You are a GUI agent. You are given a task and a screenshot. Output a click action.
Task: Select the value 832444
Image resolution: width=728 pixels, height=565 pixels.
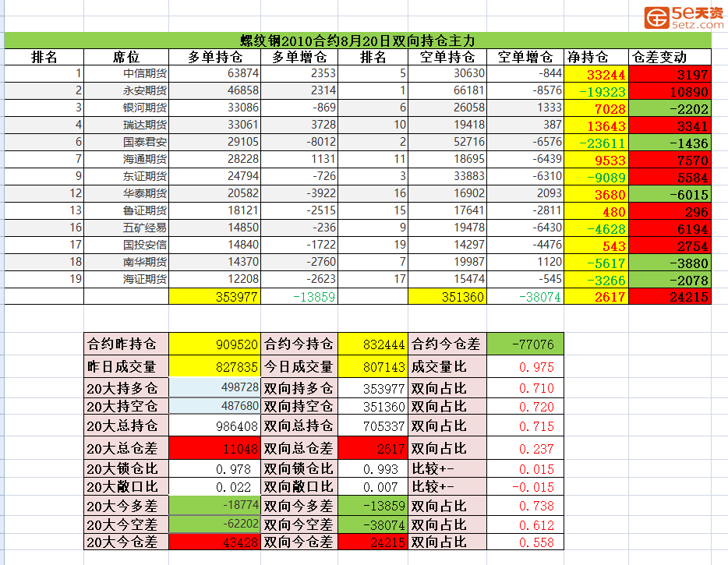point(373,344)
